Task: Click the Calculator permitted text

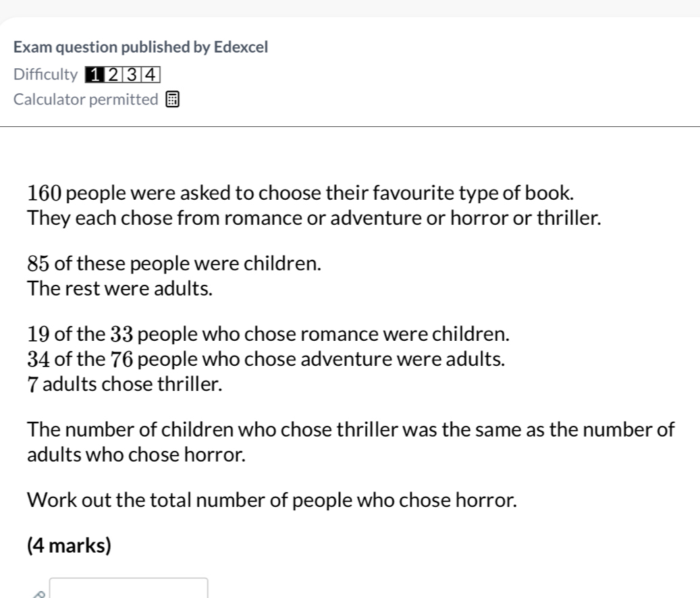Action: (x=86, y=100)
